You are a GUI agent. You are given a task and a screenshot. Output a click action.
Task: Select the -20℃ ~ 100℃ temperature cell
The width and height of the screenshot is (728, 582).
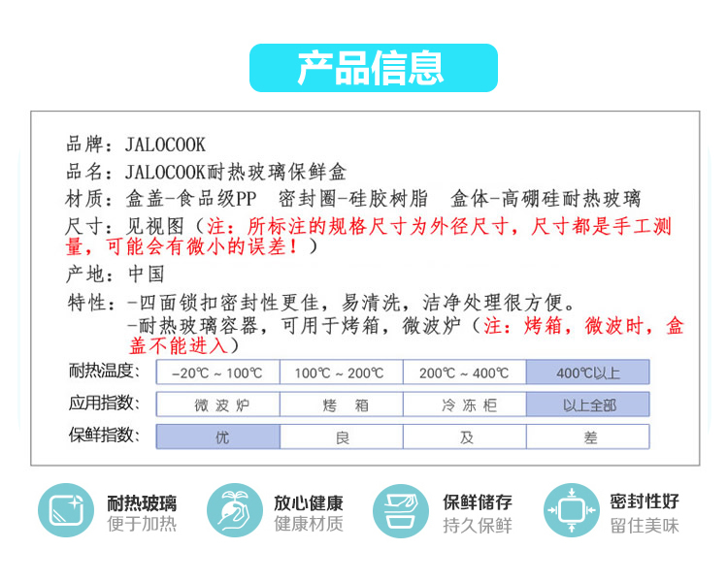point(217,372)
